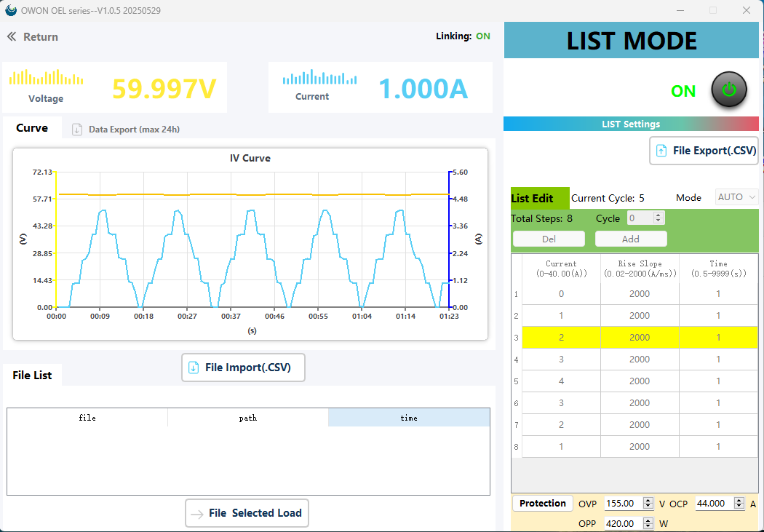764x532 pixels.
Task: Increase the OPP value with up arrow
Action: tap(648, 520)
